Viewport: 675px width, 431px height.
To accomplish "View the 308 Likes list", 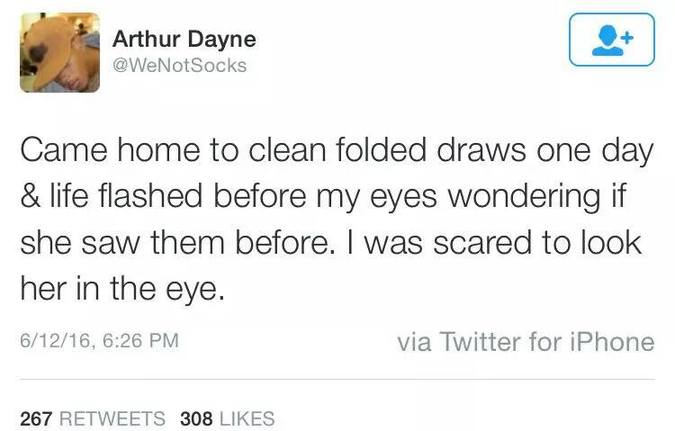I will 226,419.
